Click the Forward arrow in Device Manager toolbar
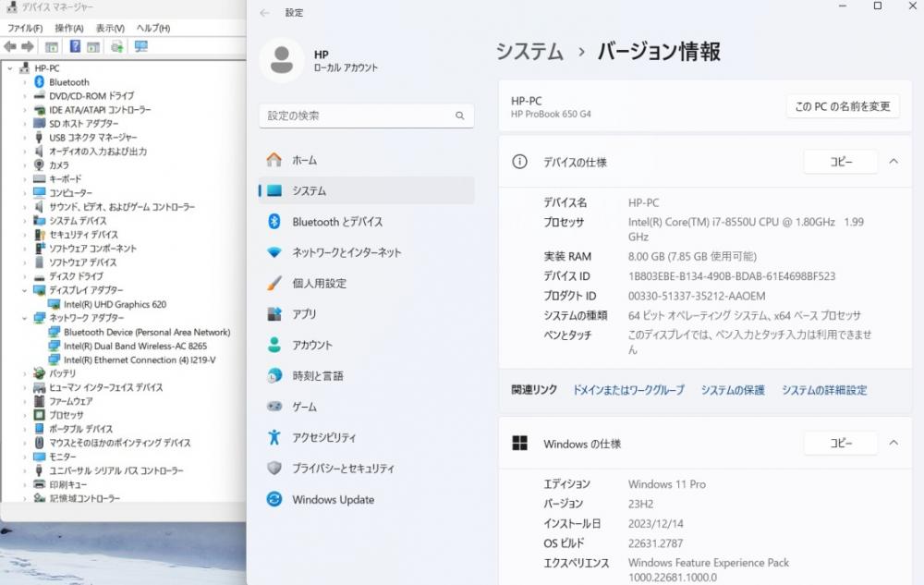 (28, 46)
